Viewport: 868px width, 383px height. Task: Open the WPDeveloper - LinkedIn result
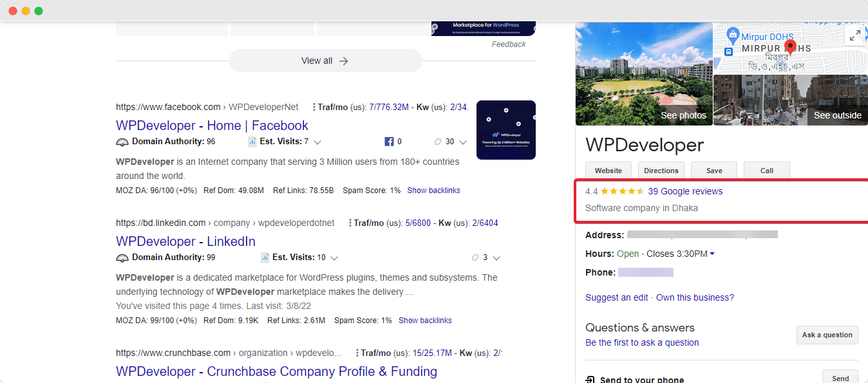pos(185,241)
